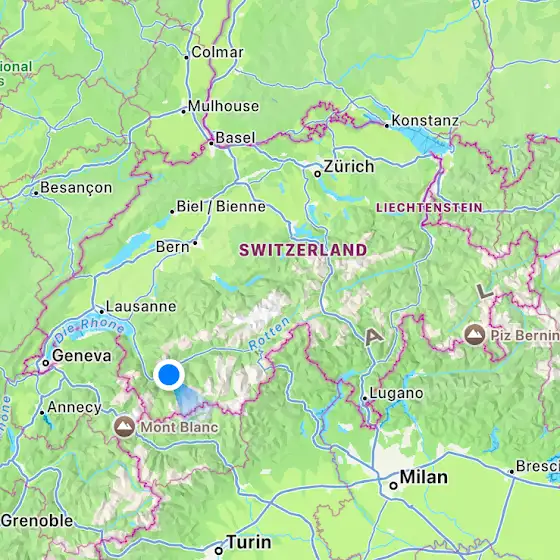Select the Bern city label
Screen dimensions: 560x560
pos(173,247)
